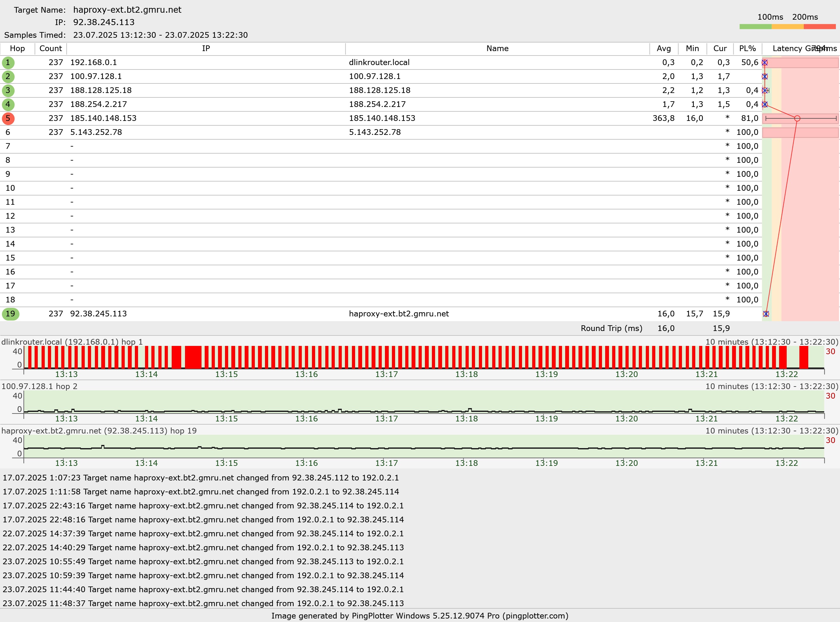Click the PL% column header
840x622 pixels.
point(747,49)
